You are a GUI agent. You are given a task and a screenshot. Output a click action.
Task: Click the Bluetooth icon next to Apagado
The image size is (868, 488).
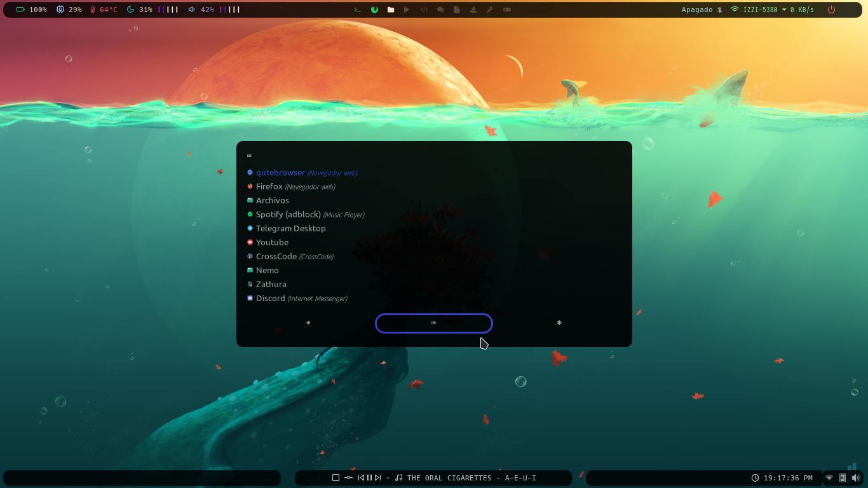[720, 10]
